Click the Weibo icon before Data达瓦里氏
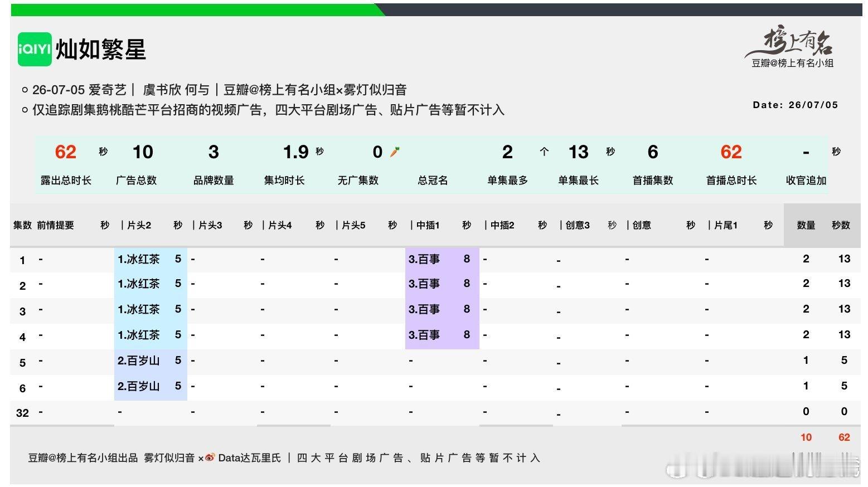This screenshot has width=868, height=487. coord(210,458)
